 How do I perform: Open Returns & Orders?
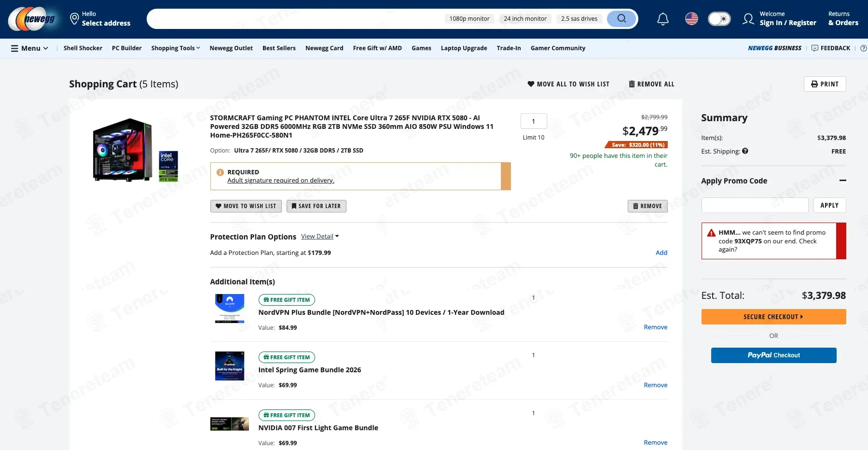[843, 19]
